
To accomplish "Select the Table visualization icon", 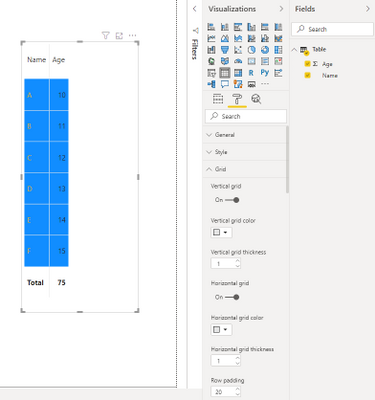I will (225, 73).
